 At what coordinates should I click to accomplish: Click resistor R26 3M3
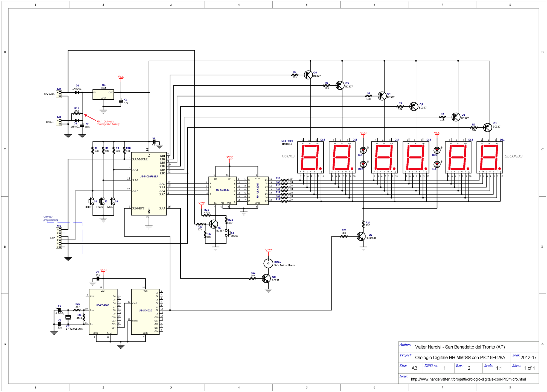coord(84,317)
